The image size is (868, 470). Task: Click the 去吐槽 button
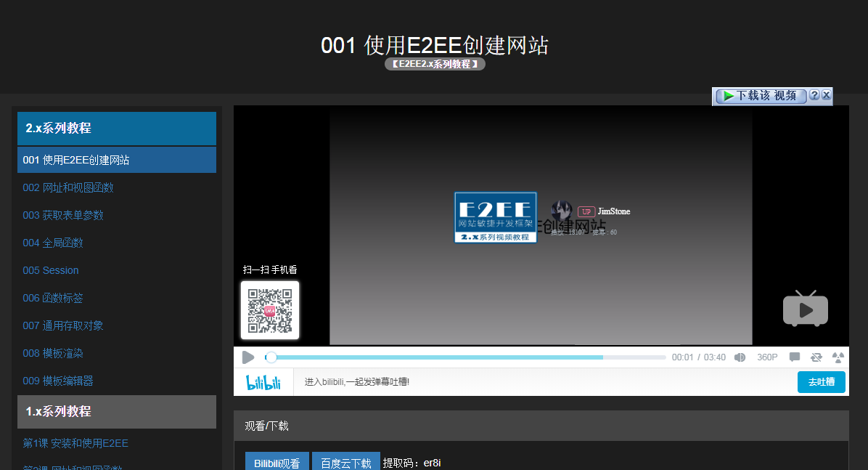pos(821,382)
